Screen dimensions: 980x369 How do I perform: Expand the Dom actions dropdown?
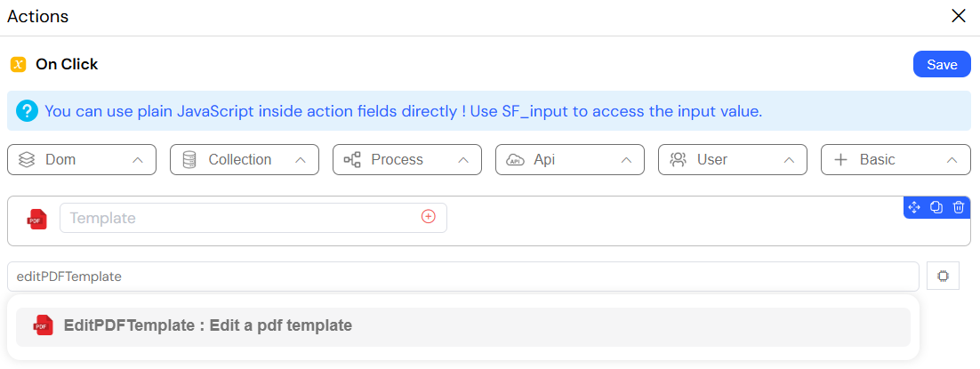(x=81, y=159)
